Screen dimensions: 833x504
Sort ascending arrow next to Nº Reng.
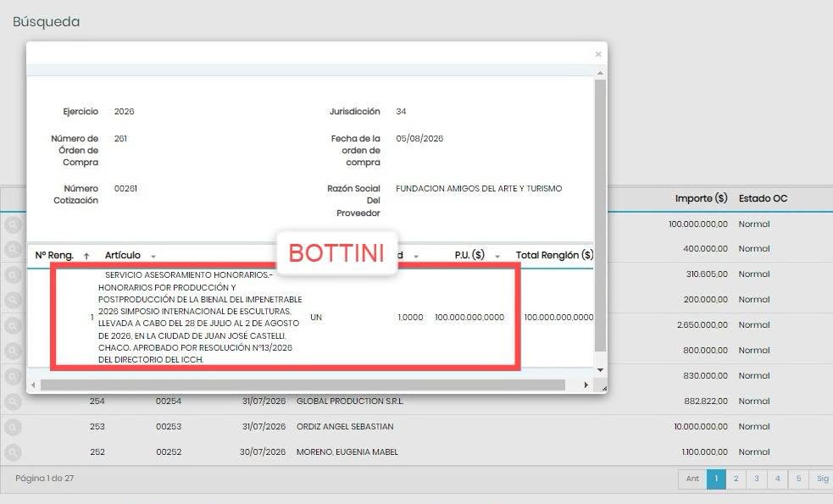tap(86, 256)
